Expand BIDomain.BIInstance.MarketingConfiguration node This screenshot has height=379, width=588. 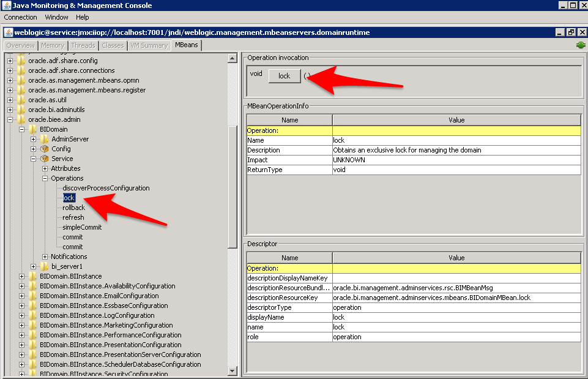[22, 325]
